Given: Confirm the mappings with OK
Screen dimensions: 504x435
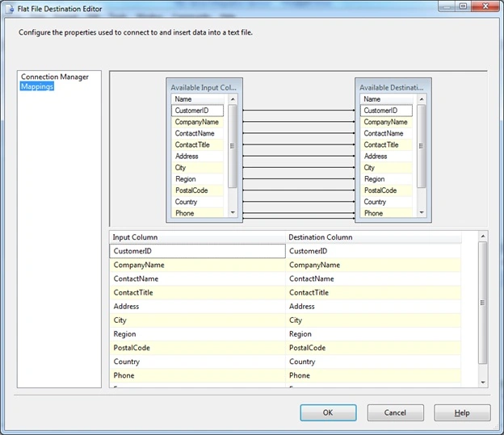Looking at the screenshot, I should pos(328,412).
